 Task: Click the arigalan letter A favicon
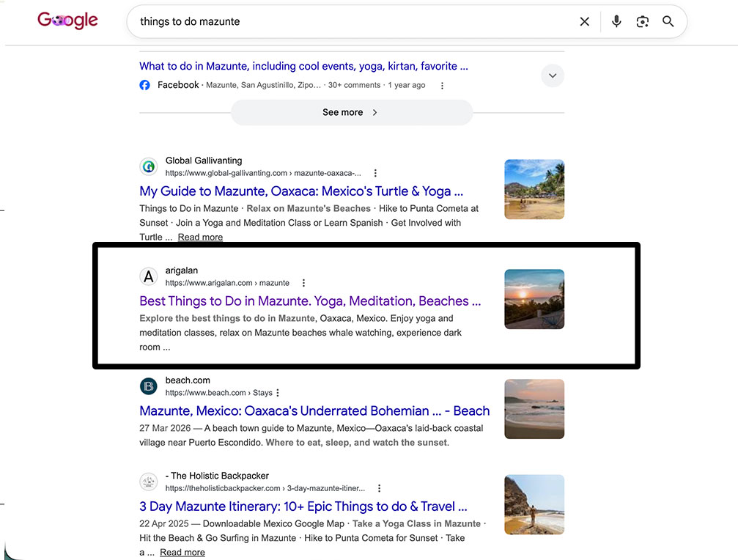(148, 277)
